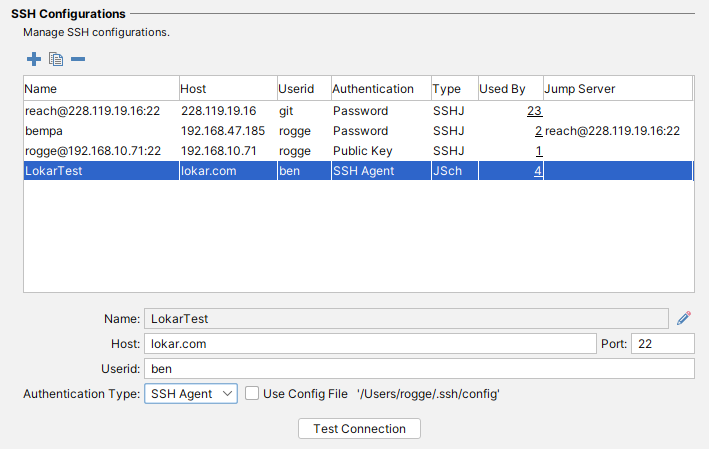Click into the Host text field
Image resolution: width=709 pixels, height=449 pixels.
[370, 344]
